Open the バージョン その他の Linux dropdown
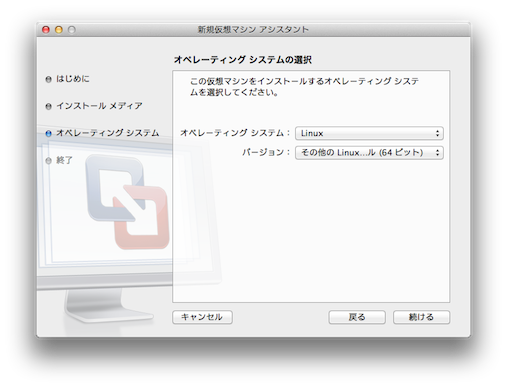Viewport: 507px width, 388px height. 369,153
